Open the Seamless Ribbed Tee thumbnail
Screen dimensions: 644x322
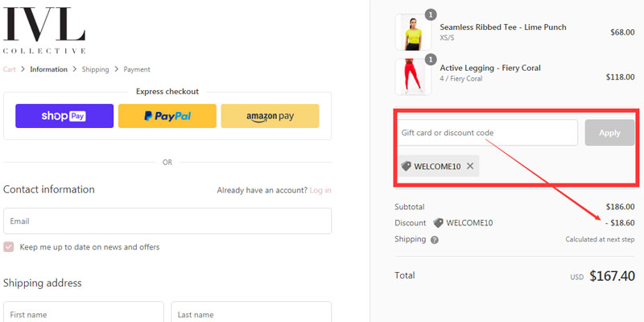[x=411, y=32]
